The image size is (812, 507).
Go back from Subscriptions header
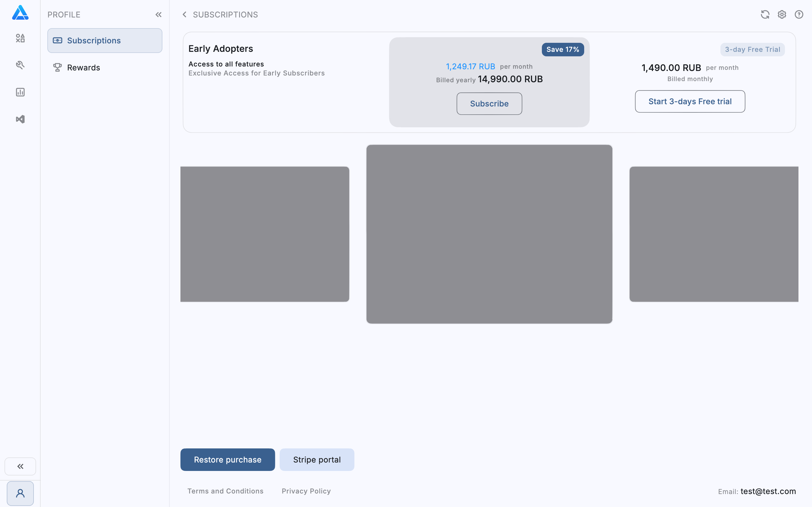(x=184, y=14)
